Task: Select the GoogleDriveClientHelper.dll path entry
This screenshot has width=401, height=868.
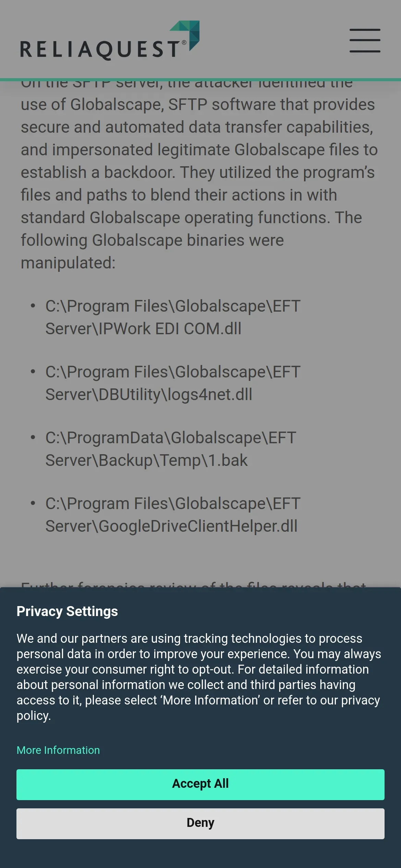Action: point(173,515)
